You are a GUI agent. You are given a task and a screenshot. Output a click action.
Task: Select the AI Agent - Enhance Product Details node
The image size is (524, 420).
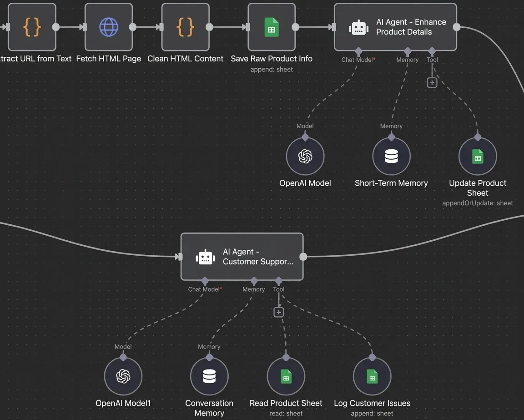pos(395,27)
